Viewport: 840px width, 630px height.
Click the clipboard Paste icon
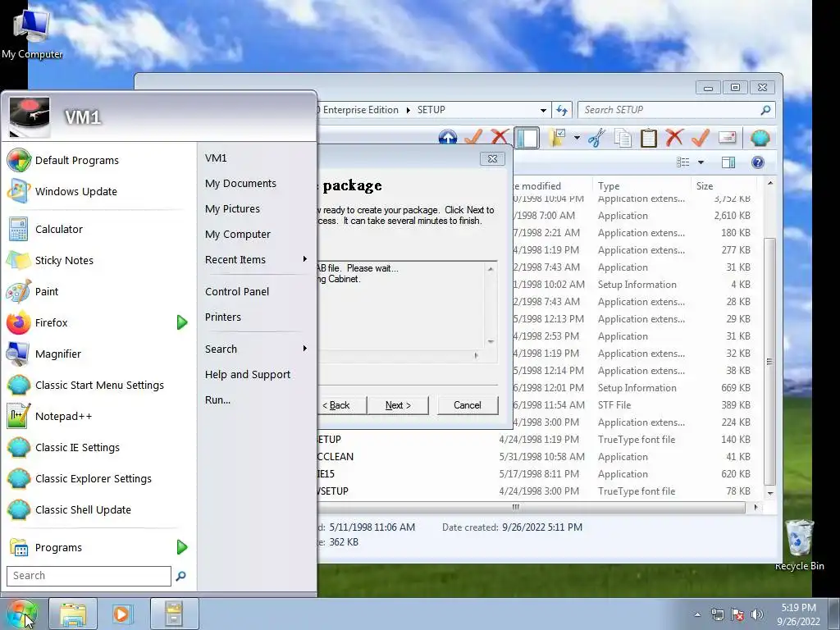point(648,138)
